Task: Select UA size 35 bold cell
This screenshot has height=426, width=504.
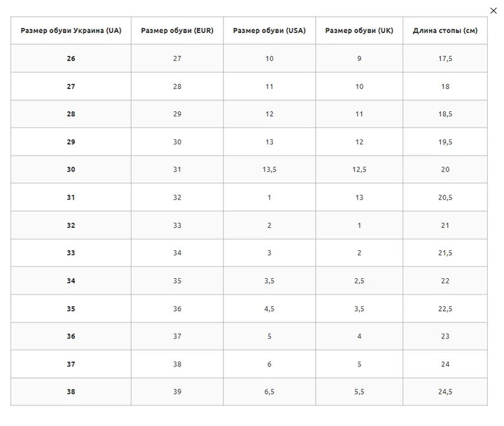Action: pos(71,309)
